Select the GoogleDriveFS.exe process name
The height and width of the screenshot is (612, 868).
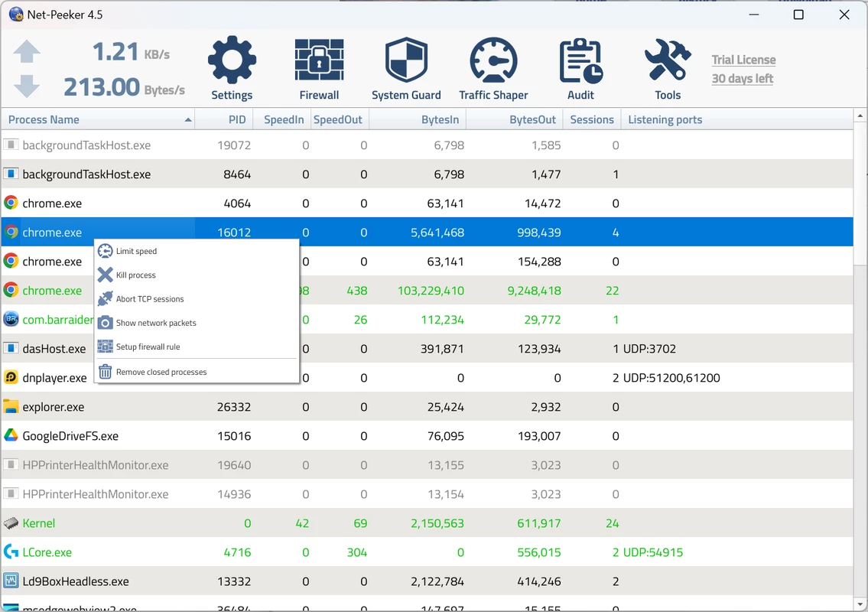pyautogui.click(x=70, y=436)
